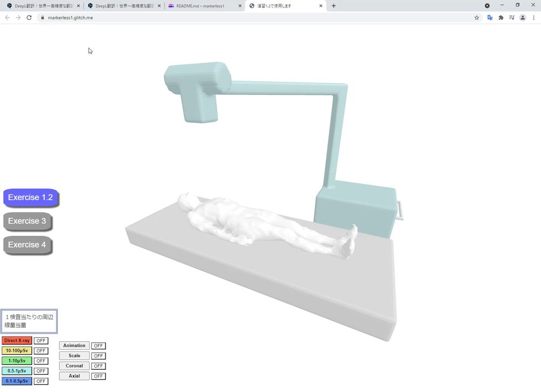The height and width of the screenshot is (392, 541).
Task: Open the Chrome profile avatar
Action: pos(523,18)
